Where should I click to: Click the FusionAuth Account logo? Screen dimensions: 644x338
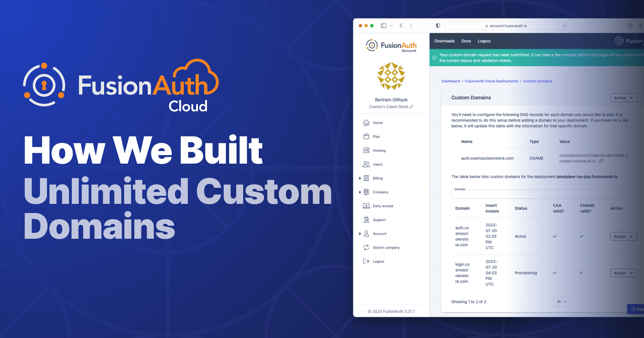tap(391, 46)
